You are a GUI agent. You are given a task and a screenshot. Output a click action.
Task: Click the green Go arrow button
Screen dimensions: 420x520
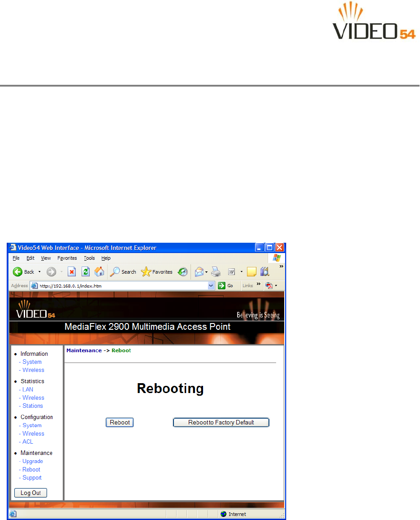tap(221, 285)
